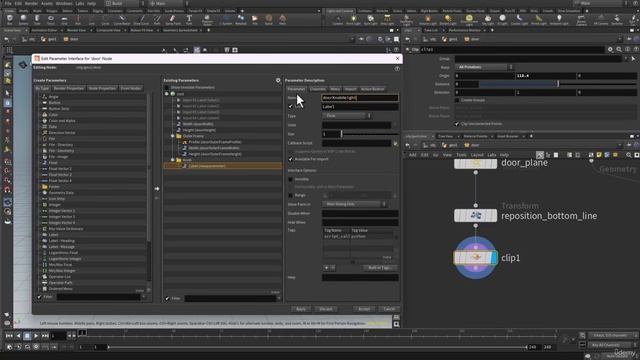Screen dimensions: 640x360
Task: Collapse the Knob folder
Action: tap(173, 160)
